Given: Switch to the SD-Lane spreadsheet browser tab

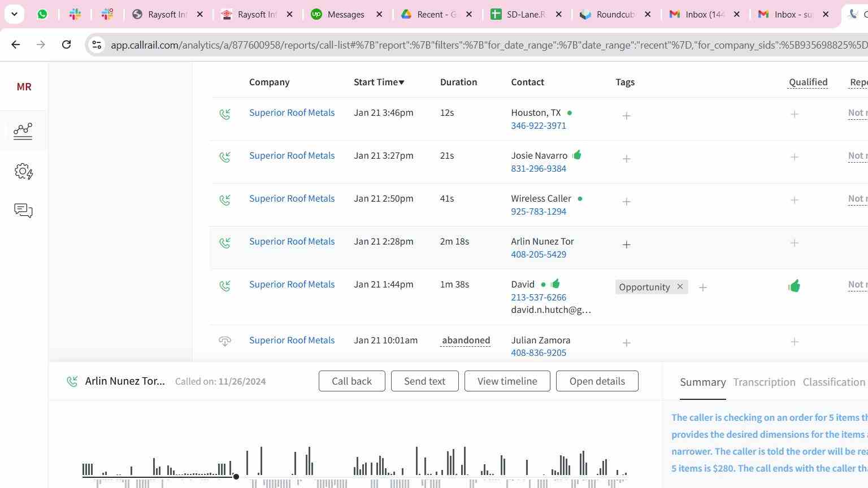Looking at the screenshot, I should point(526,14).
